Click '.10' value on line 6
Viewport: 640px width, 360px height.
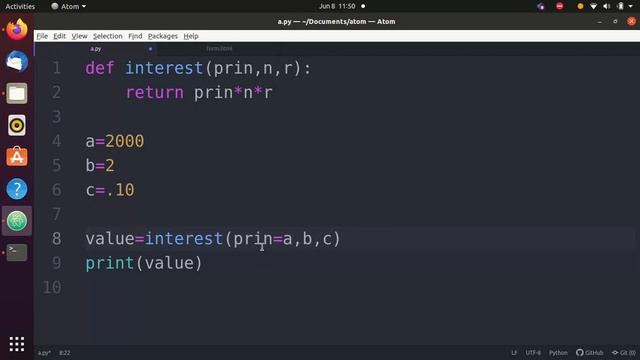click(x=120, y=190)
